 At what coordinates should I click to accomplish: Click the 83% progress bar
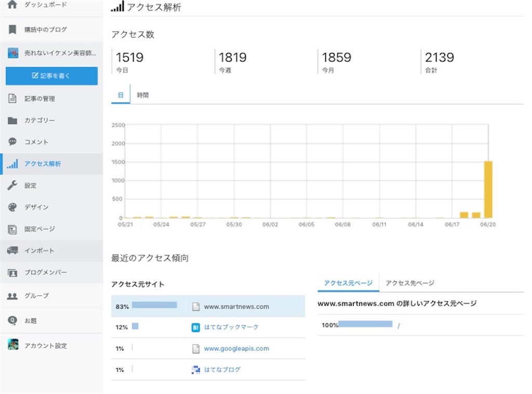click(x=154, y=305)
